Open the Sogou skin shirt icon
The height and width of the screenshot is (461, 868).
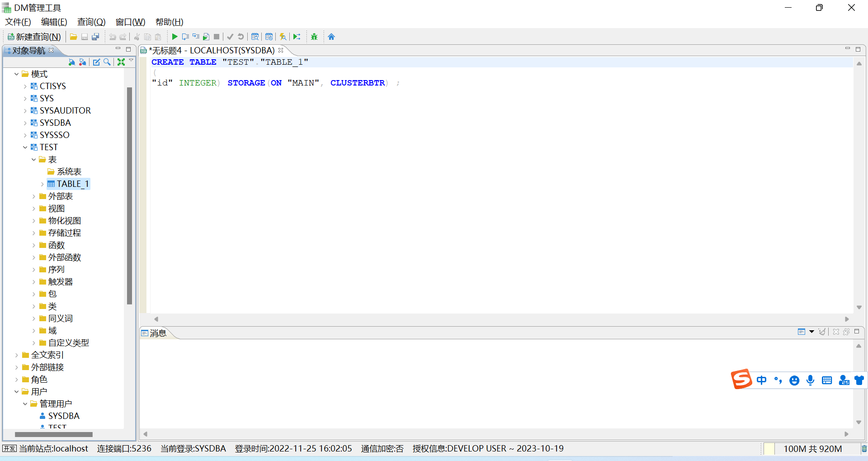[x=859, y=380]
